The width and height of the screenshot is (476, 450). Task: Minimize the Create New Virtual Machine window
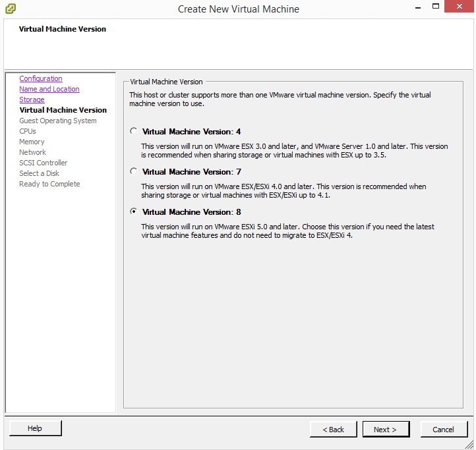418,7
